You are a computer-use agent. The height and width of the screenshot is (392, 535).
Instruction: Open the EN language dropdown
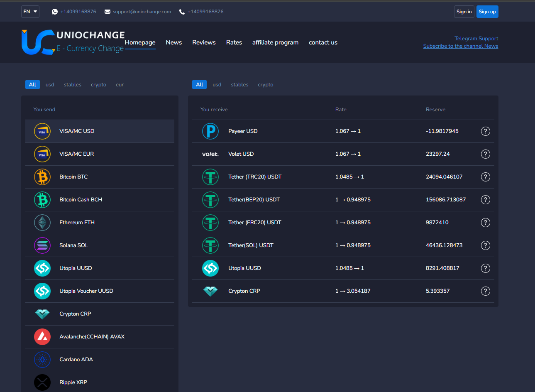click(30, 12)
